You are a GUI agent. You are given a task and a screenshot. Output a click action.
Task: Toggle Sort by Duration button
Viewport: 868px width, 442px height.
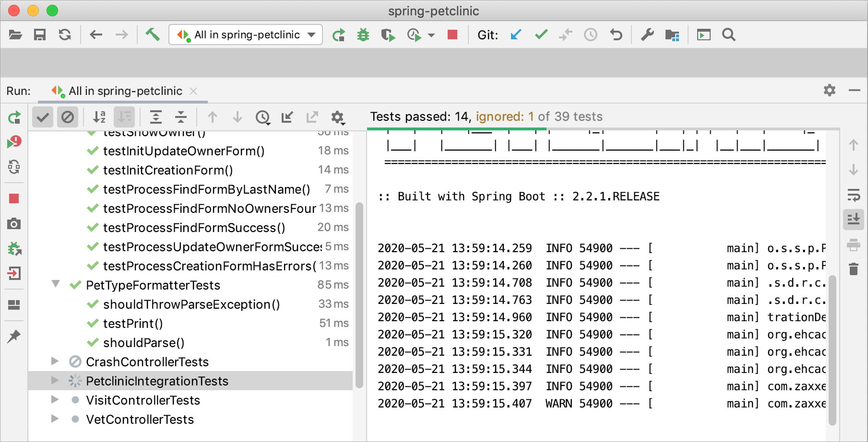coord(124,117)
